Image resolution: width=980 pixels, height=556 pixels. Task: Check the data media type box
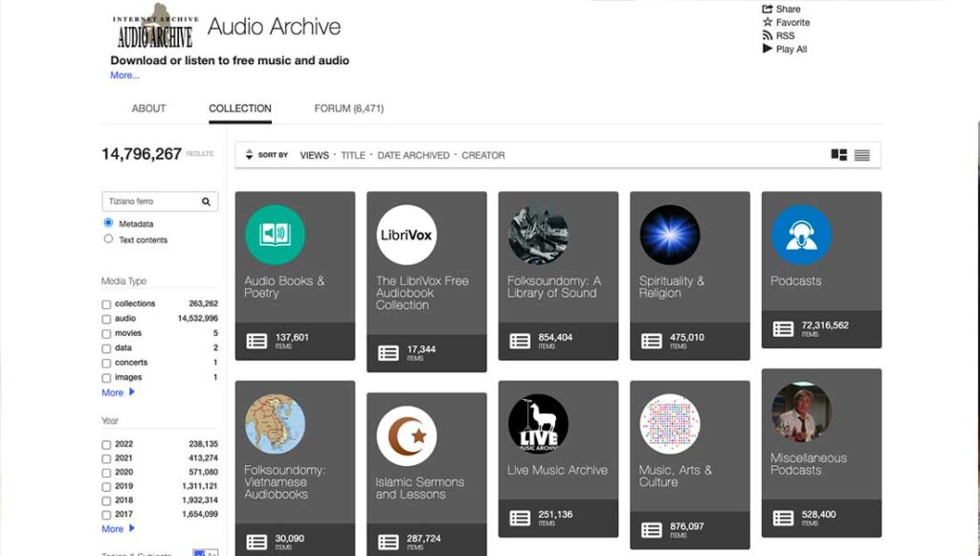pos(106,348)
